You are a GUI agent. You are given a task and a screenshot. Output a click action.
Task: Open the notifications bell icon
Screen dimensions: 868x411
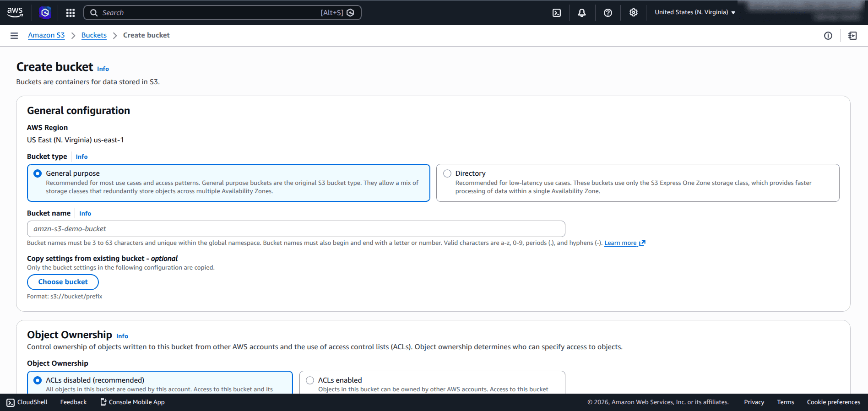coord(582,13)
